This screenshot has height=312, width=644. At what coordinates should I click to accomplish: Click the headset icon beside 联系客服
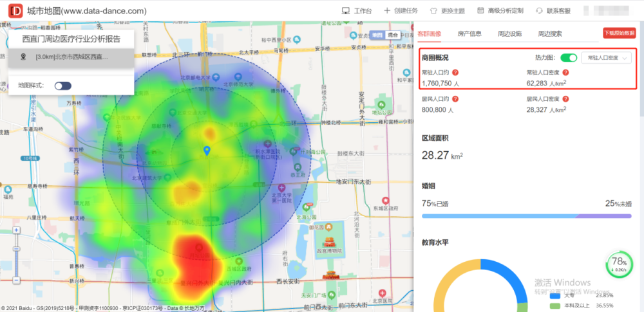click(x=539, y=11)
